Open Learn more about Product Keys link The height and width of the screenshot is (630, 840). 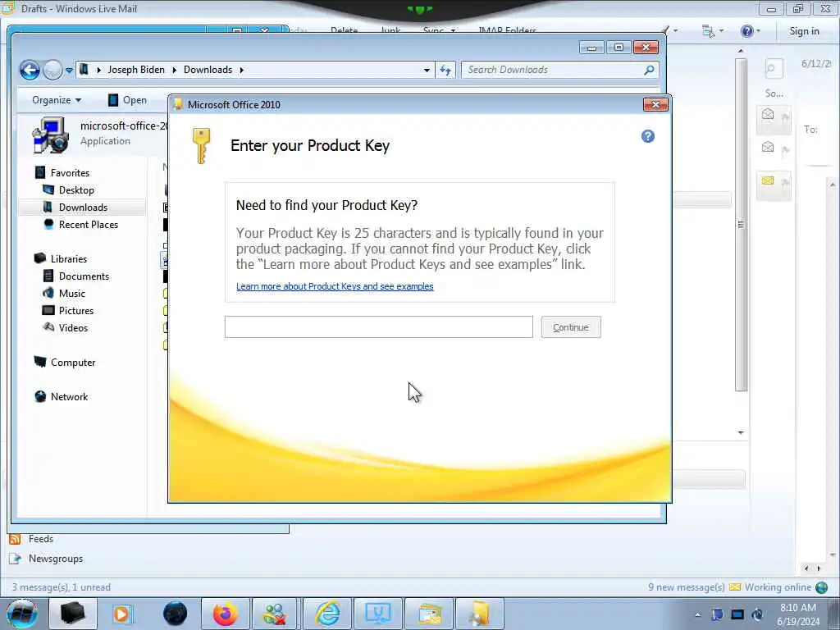pyautogui.click(x=335, y=286)
